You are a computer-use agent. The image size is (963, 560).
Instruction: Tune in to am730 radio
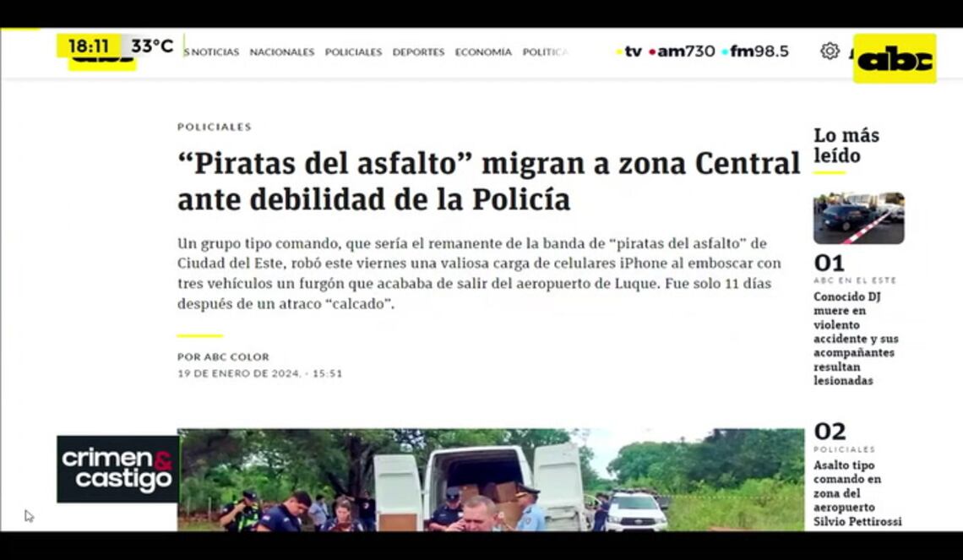point(682,52)
